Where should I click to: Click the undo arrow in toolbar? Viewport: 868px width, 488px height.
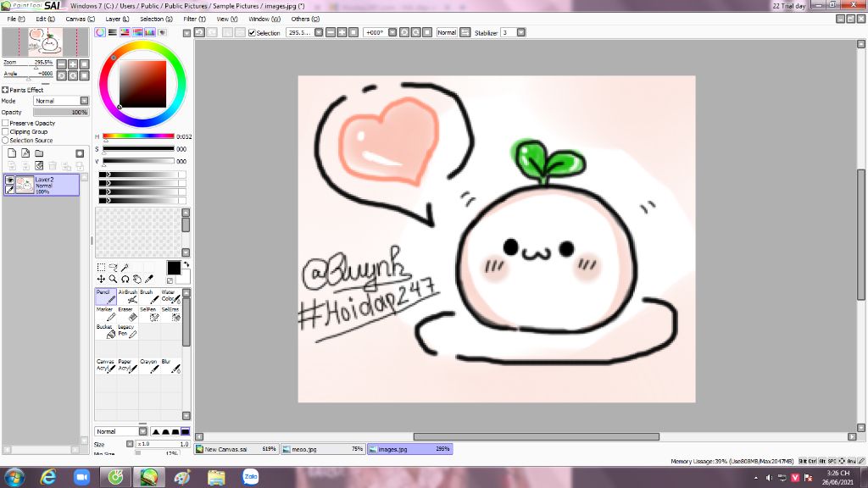[200, 33]
